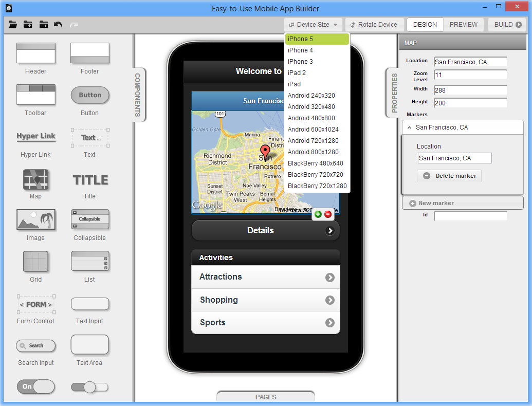Select the Image component icon
532x406 pixels.
click(x=35, y=219)
